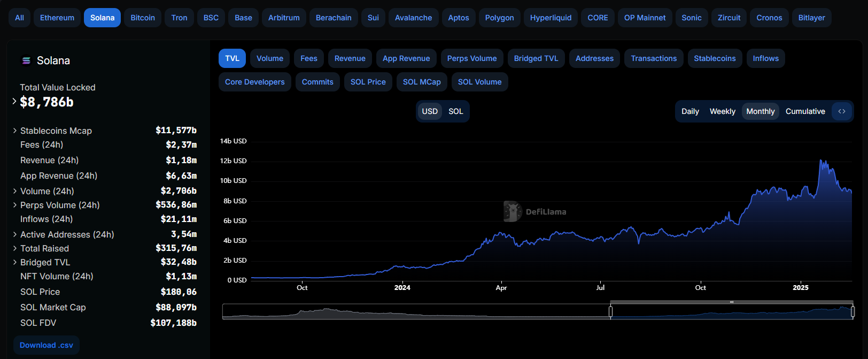Switch to the Avalanche chain tab
The height and width of the screenshot is (359, 868).
pyautogui.click(x=413, y=18)
